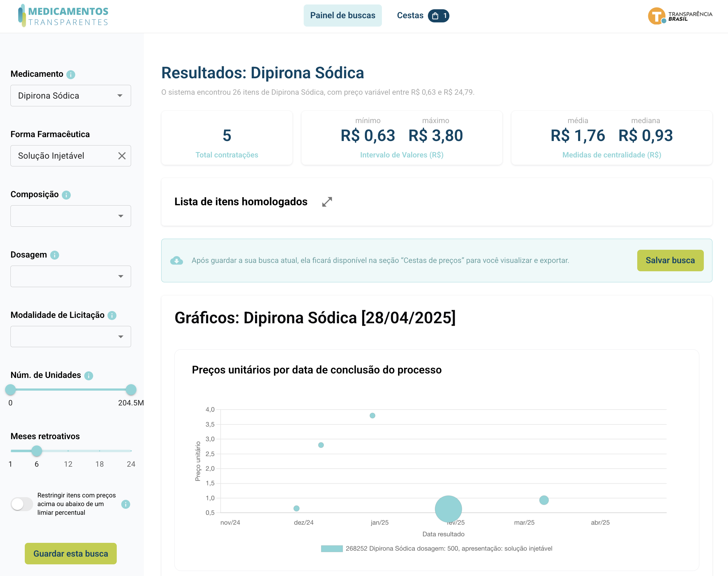The image size is (728, 576).
Task: Expand the Lista de itens homologados panel
Action: [x=327, y=202]
